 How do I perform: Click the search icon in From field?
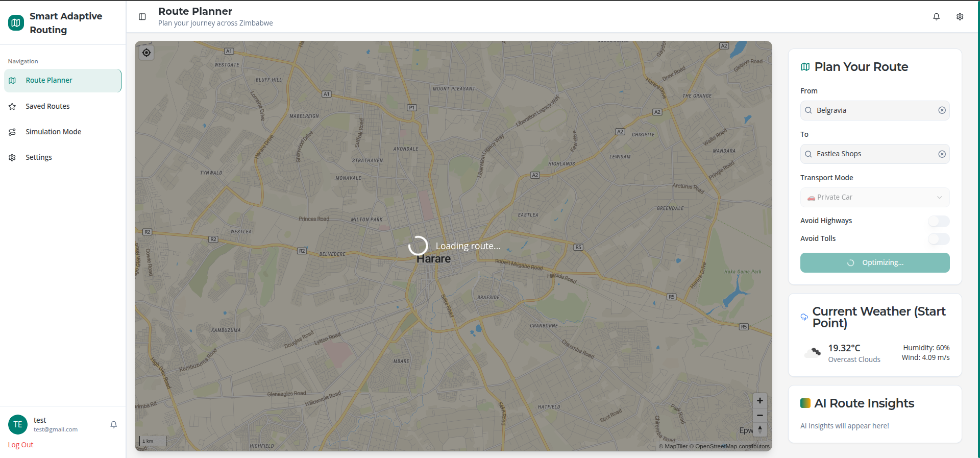pyautogui.click(x=808, y=110)
